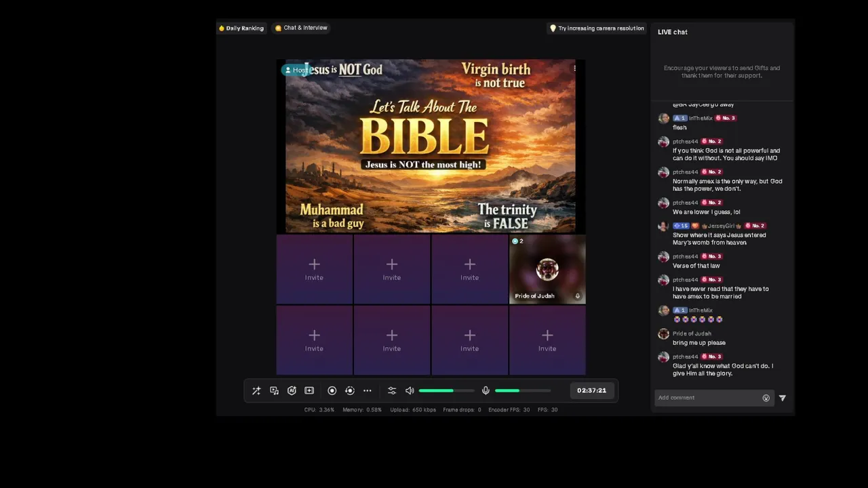Click the JerseyGirl avatar in chat
This screenshot has width=868, height=488.
(663, 226)
